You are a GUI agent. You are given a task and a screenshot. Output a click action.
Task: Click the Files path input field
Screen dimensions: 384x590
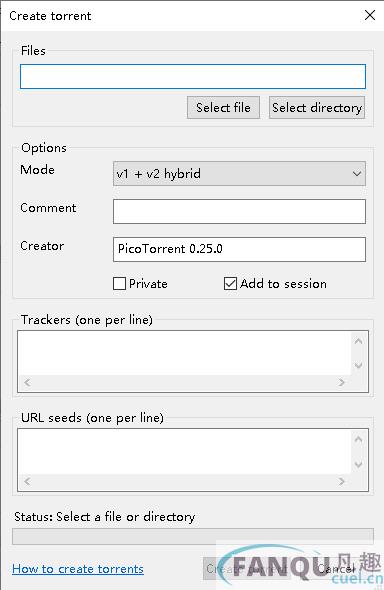click(193, 76)
